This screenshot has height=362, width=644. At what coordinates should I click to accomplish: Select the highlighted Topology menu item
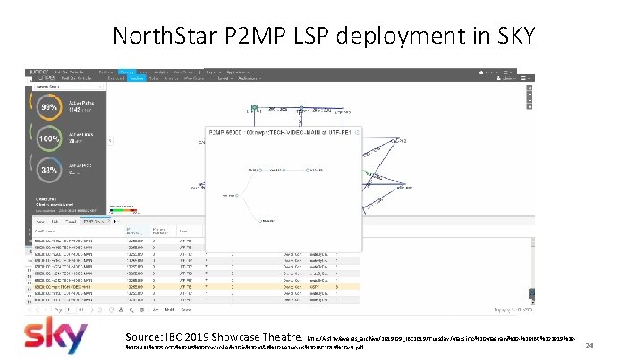click(x=136, y=78)
